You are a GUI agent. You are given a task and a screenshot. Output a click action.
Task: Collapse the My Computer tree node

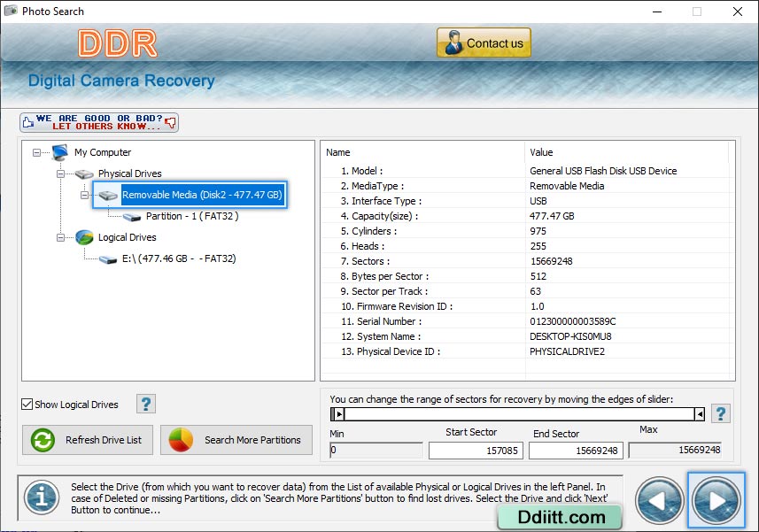point(37,152)
